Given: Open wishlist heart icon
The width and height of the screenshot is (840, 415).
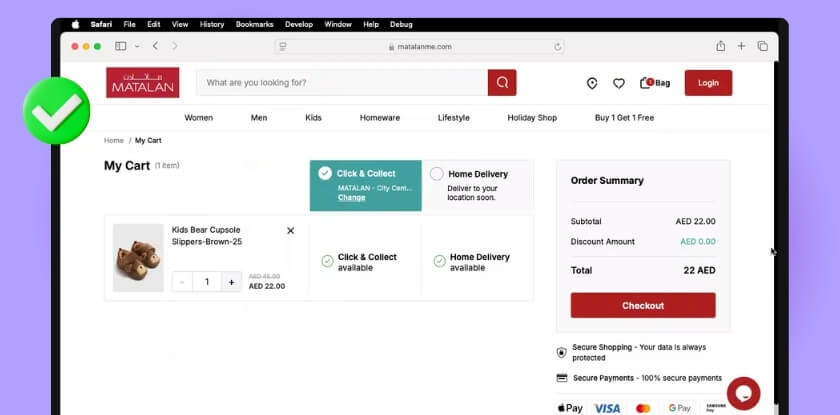Looking at the screenshot, I should (x=619, y=83).
